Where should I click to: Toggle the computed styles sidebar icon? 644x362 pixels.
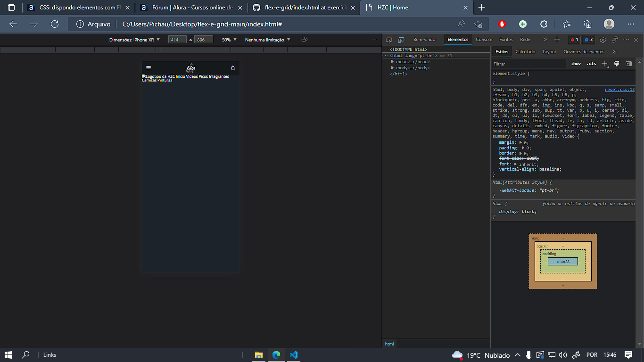(x=628, y=64)
